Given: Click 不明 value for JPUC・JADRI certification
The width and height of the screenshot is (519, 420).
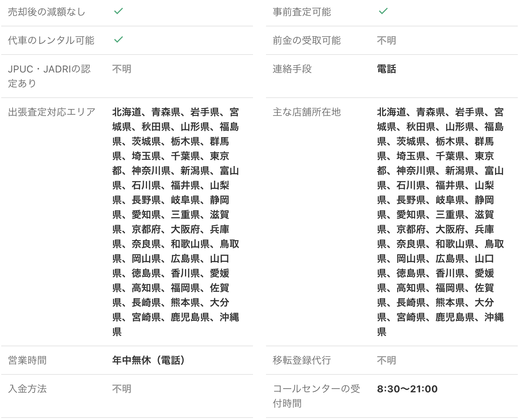Looking at the screenshot, I should pyautogui.click(x=121, y=69).
